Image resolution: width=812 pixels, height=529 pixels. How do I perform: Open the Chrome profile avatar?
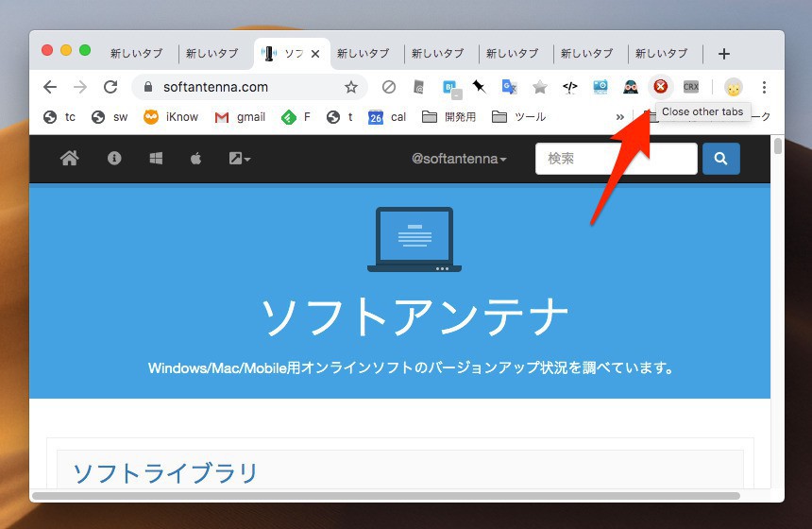click(734, 87)
